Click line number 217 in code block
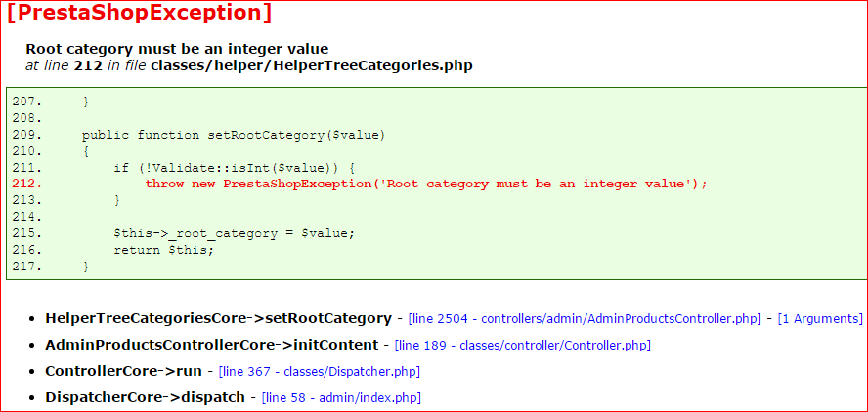The image size is (868, 412). click(26, 267)
